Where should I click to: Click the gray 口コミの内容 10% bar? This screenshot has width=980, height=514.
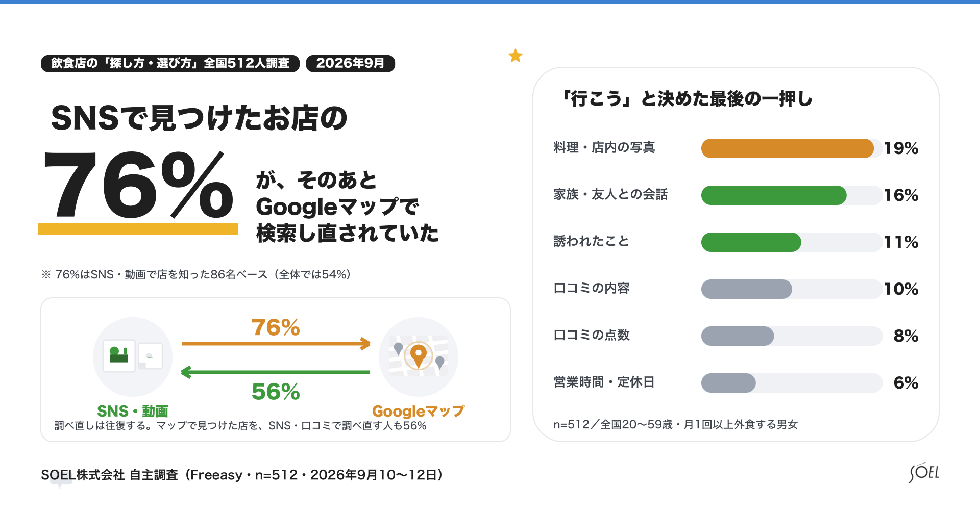747,289
